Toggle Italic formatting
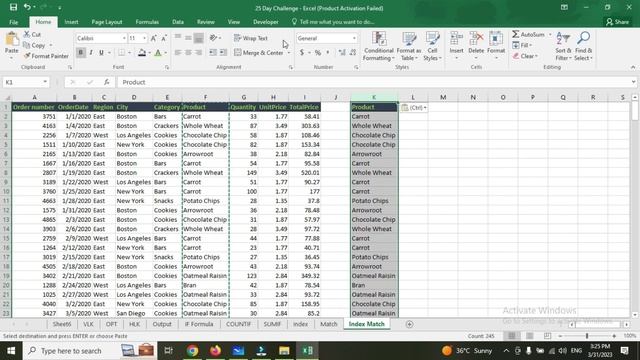The height and width of the screenshot is (360, 640). click(91, 53)
